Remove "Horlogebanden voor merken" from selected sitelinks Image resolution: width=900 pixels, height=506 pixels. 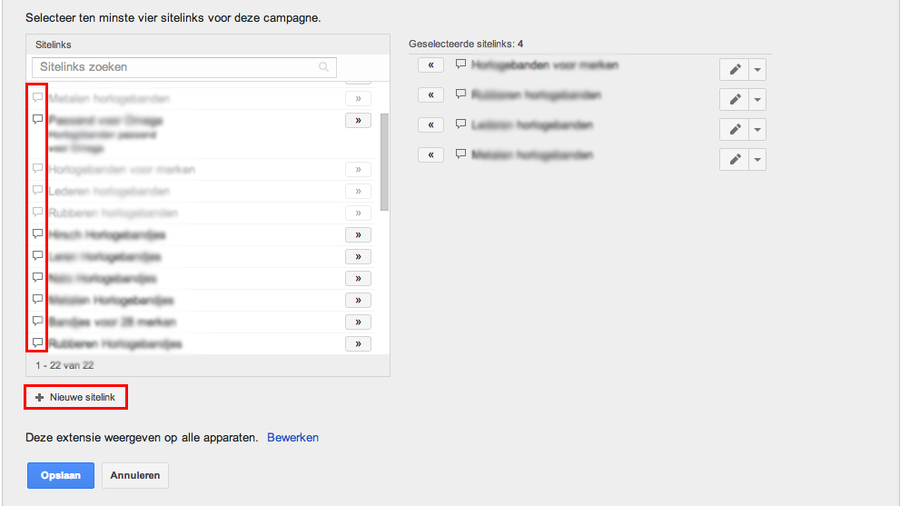(x=430, y=65)
